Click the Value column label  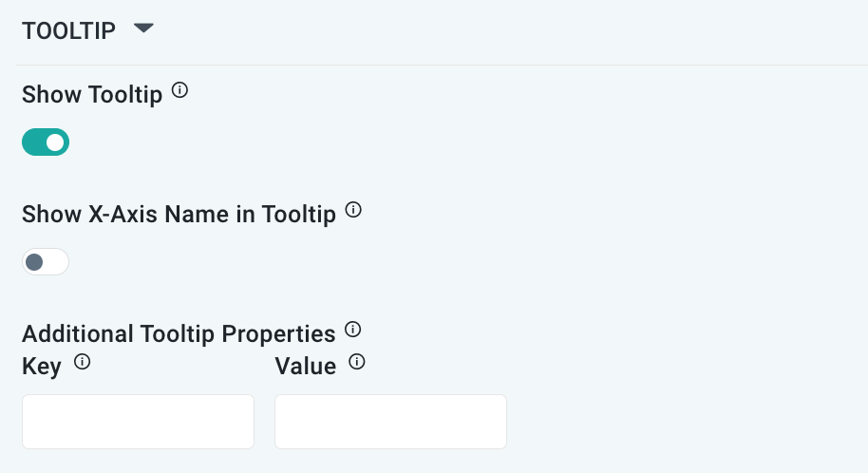click(x=305, y=366)
